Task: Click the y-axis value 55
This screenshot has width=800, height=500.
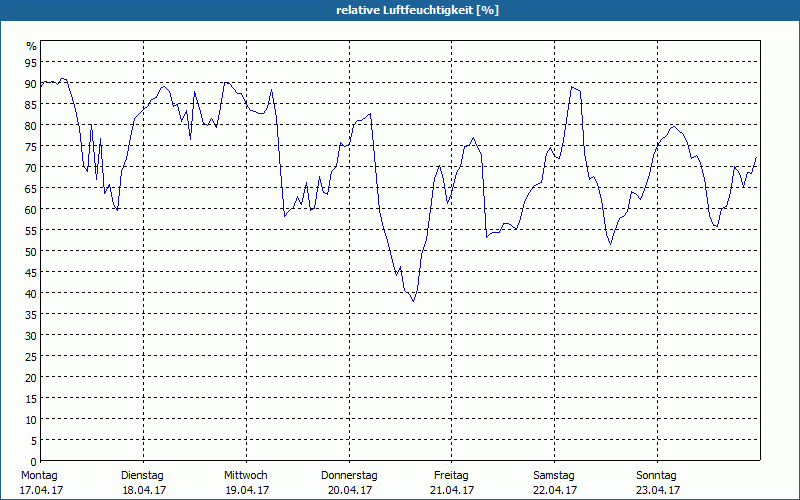Action: (x=31, y=231)
